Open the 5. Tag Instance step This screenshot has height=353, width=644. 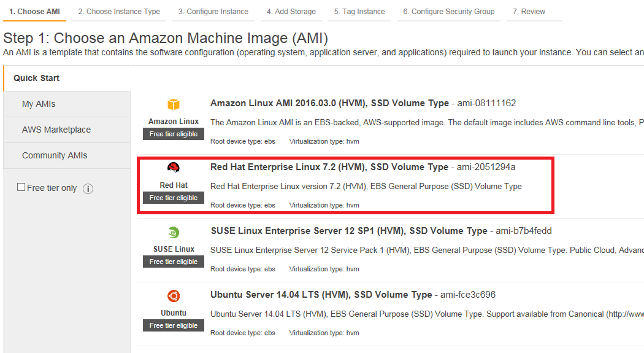pos(359,12)
